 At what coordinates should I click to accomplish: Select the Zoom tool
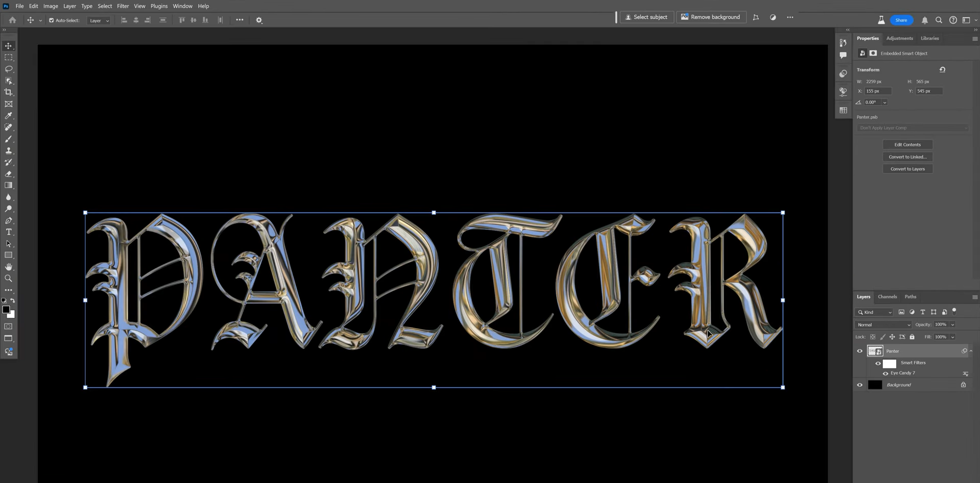pyautogui.click(x=9, y=279)
